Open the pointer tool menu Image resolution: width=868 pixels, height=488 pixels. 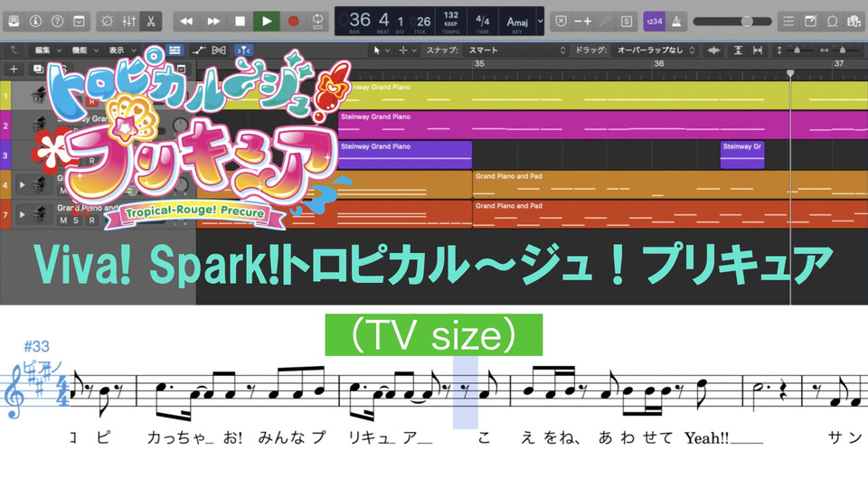point(382,51)
